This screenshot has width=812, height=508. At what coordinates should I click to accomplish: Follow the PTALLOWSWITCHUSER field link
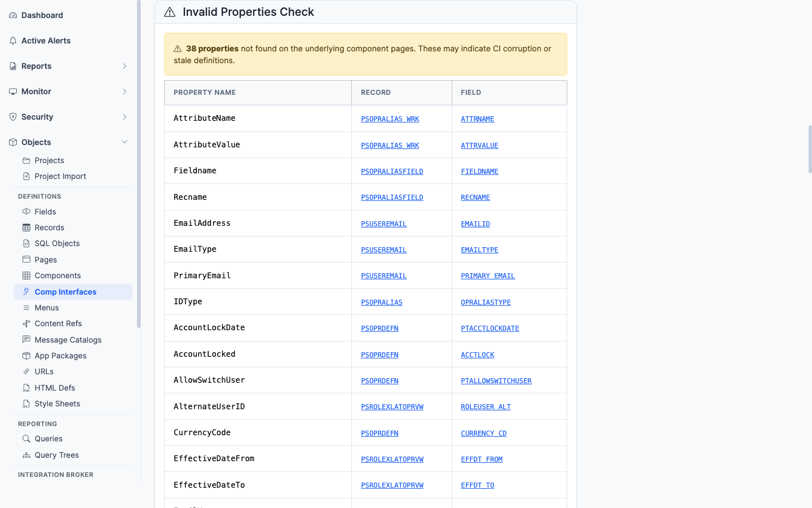click(496, 381)
